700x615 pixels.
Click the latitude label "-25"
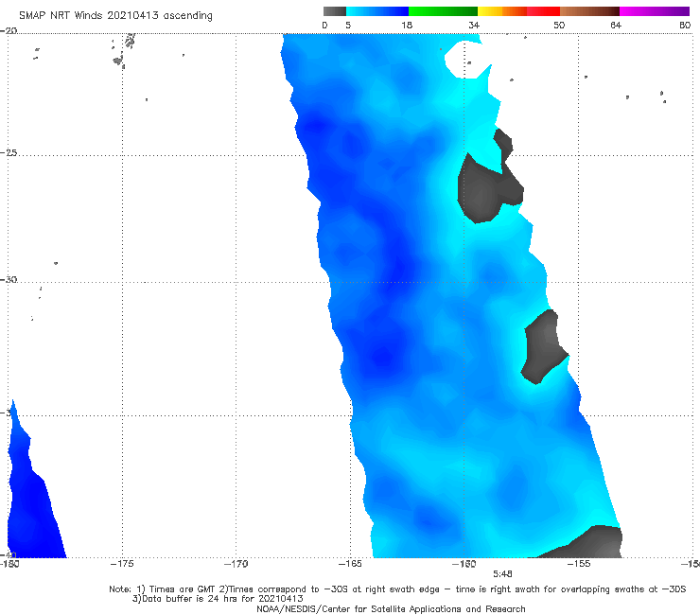click(x=9, y=153)
